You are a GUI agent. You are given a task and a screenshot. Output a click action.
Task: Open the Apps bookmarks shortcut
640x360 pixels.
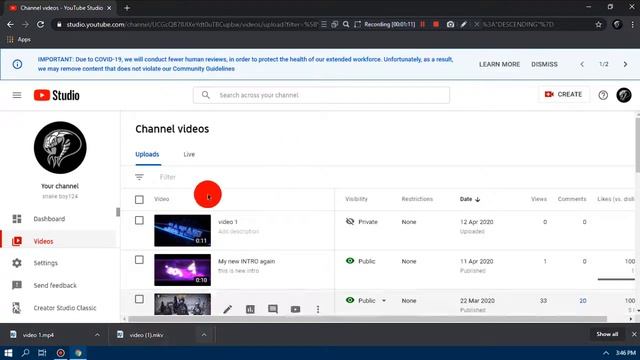point(19,40)
